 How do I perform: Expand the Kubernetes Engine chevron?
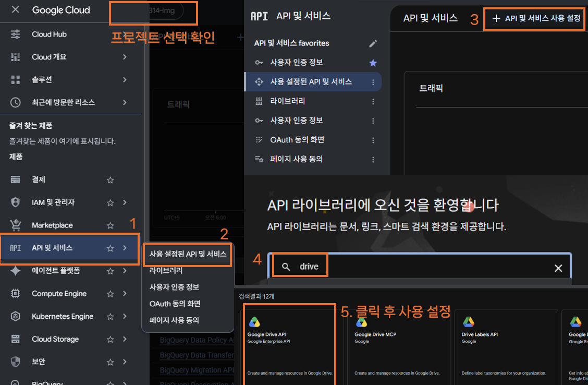pos(125,317)
